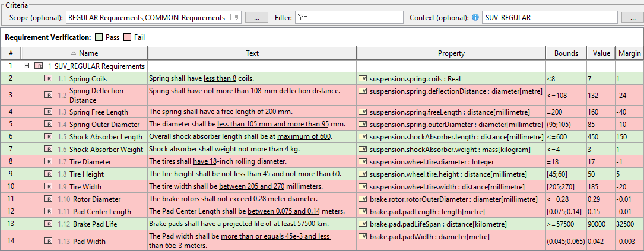Click the requirement icon for Spring Coils
Viewport: 644px width, 251px height.
pyautogui.click(x=48, y=78)
